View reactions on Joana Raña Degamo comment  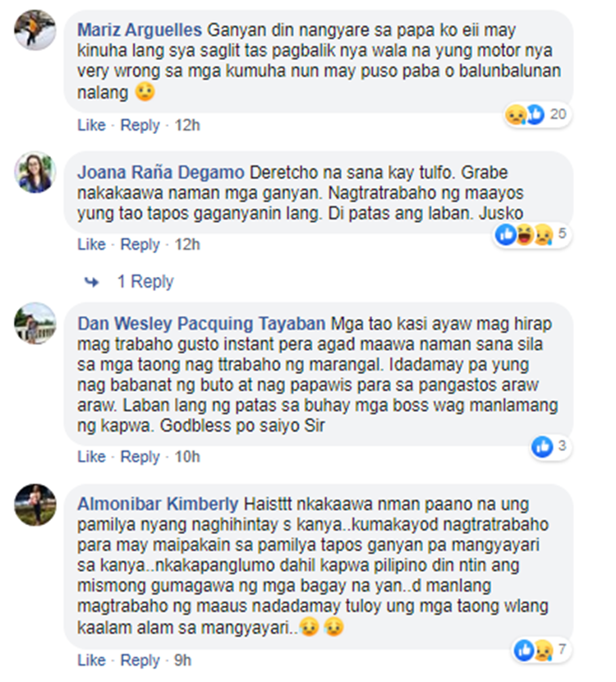(x=531, y=234)
